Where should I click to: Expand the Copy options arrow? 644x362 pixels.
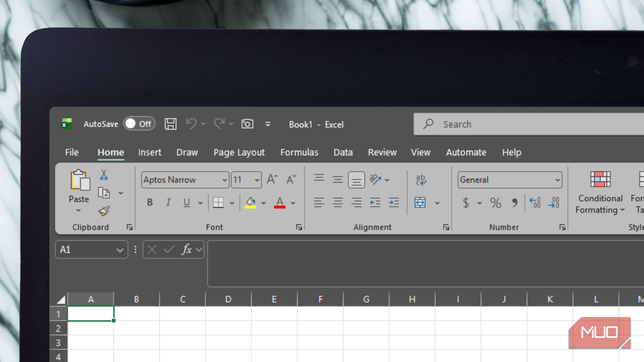(121, 193)
